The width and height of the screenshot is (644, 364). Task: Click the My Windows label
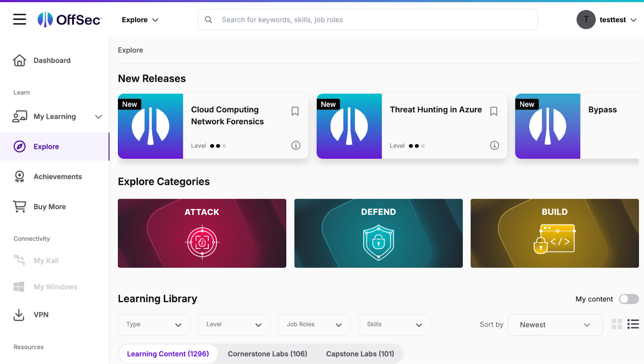point(56,287)
